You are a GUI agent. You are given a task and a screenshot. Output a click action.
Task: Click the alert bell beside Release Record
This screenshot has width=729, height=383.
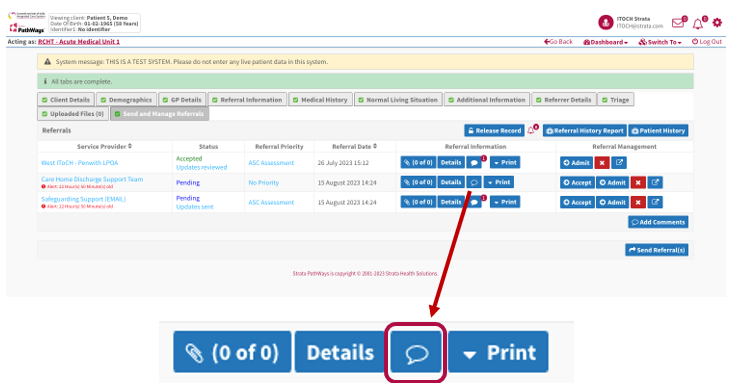[531, 131]
